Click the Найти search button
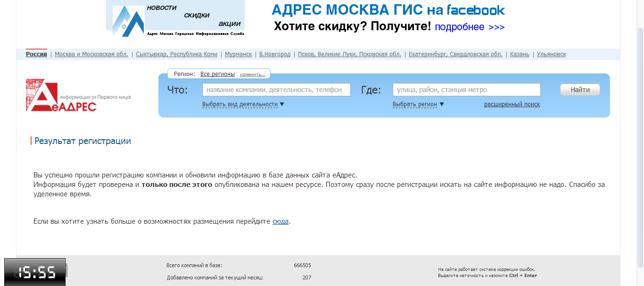Image resolution: width=644 pixels, height=286 pixels. 580,90
